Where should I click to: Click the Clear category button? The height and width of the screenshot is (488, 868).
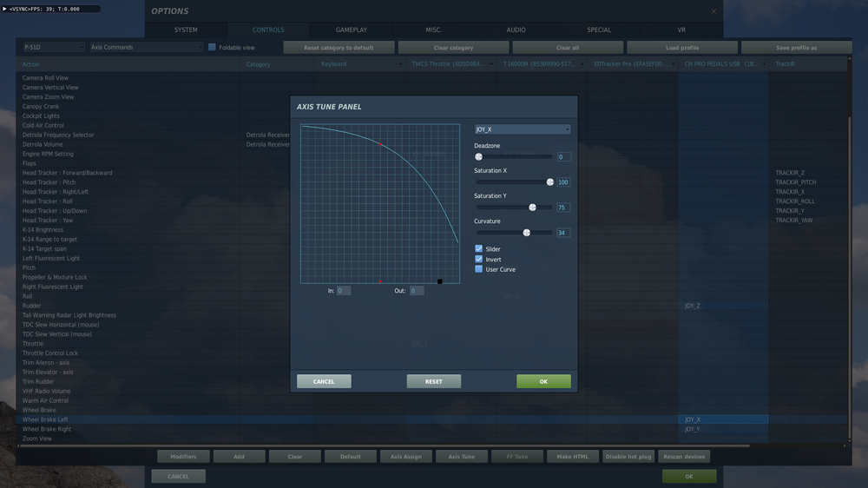453,48
